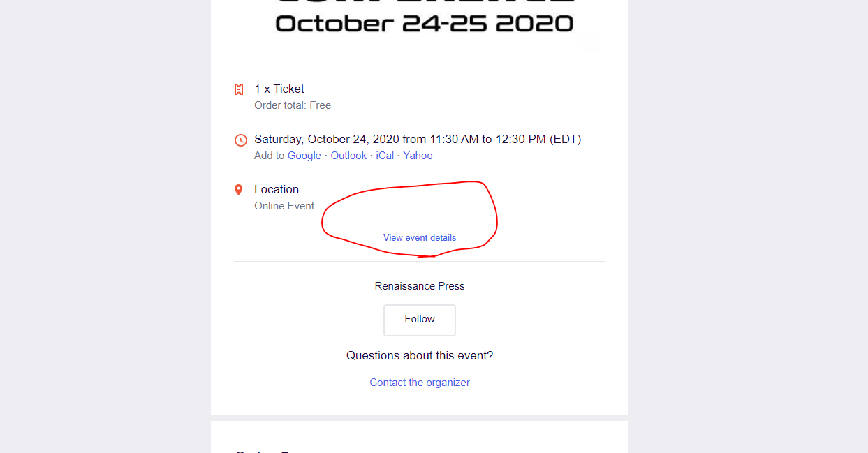Contact the organizer
Image resolution: width=868 pixels, height=453 pixels.
(x=419, y=382)
